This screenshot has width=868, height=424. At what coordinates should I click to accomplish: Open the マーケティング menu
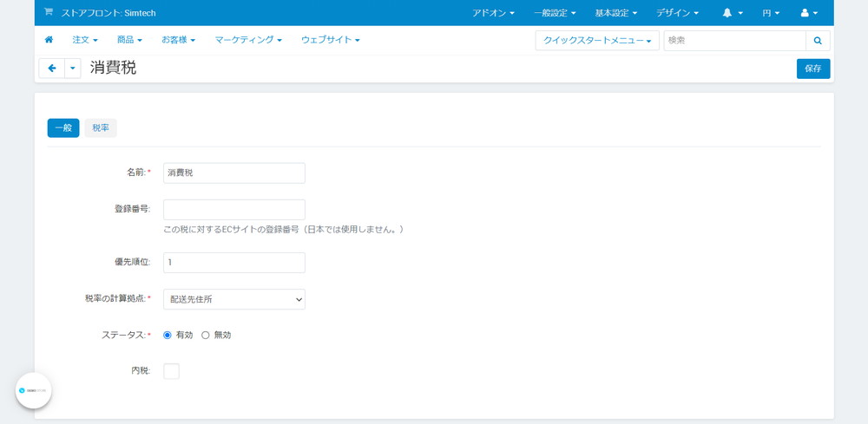click(248, 40)
